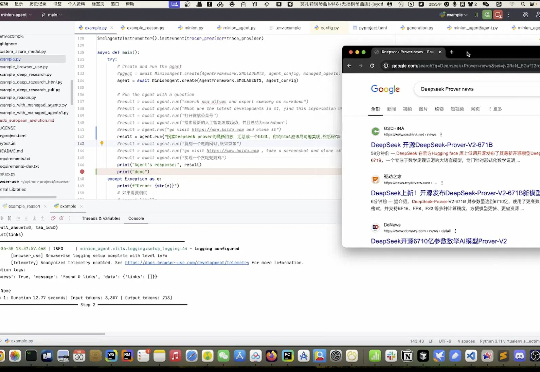Open options for third search result
The height and width of the screenshot is (372, 540).
click(x=456, y=231)
